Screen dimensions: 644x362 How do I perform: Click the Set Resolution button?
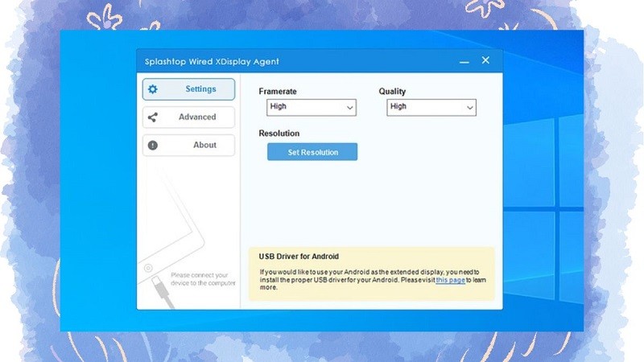pyautogui.click(x=312, y=152)
